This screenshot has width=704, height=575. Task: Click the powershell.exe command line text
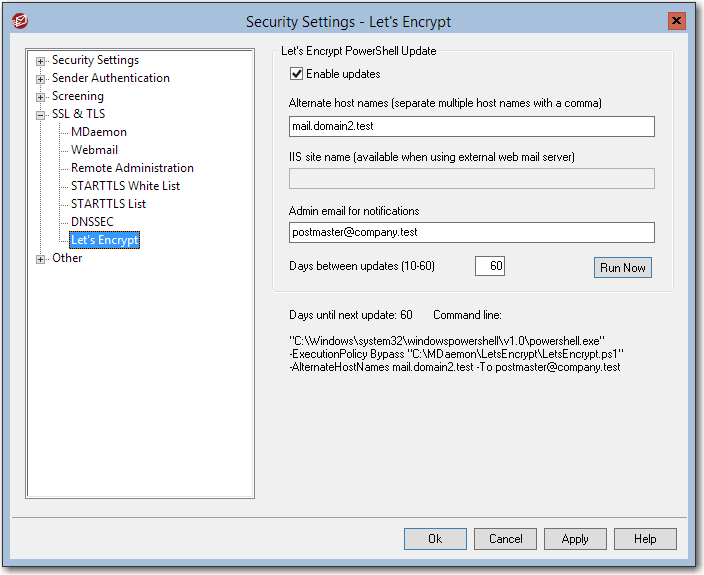447,341
